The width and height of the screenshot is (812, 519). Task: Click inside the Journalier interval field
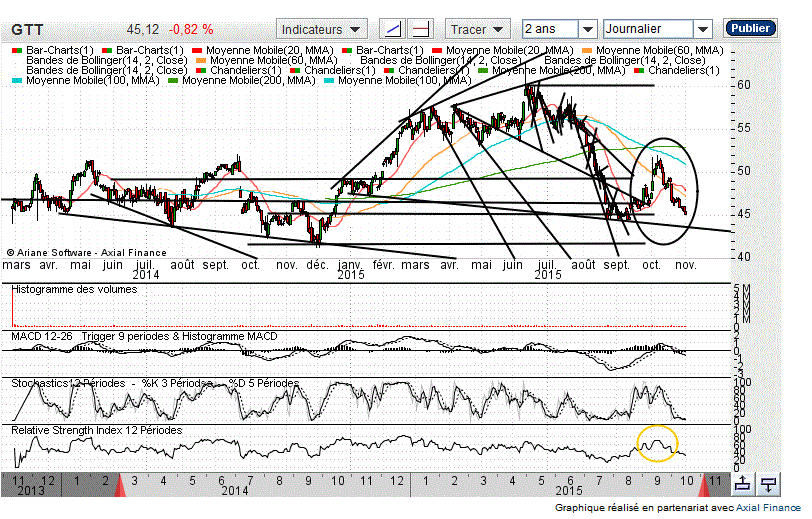point(648,30)
